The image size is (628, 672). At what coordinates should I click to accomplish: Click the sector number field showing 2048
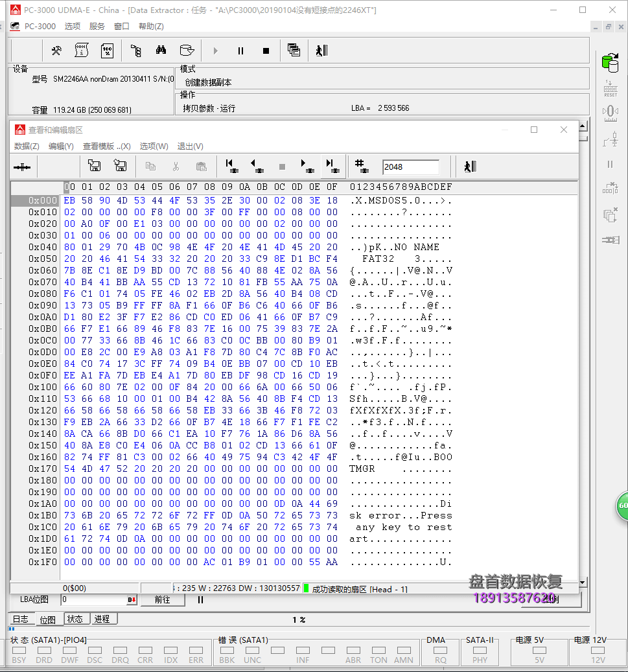pyautogui.click(x=411, y=167)
